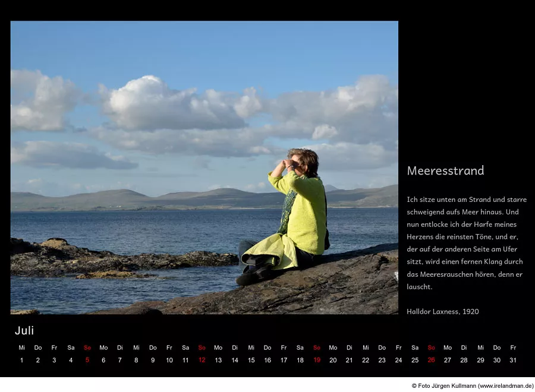This screenshot has width=535, height=392.
Task: Select date 17 in the calendar
Action: coord(284,360)
